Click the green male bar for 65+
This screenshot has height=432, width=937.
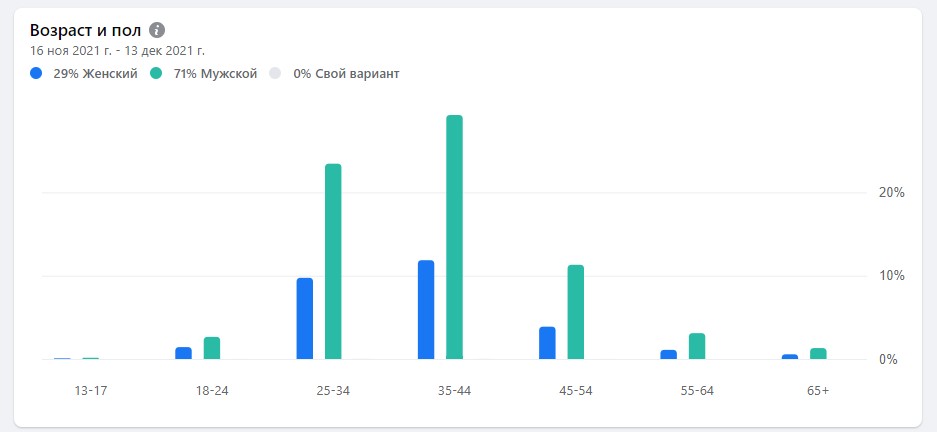click(x=818, y=353)
